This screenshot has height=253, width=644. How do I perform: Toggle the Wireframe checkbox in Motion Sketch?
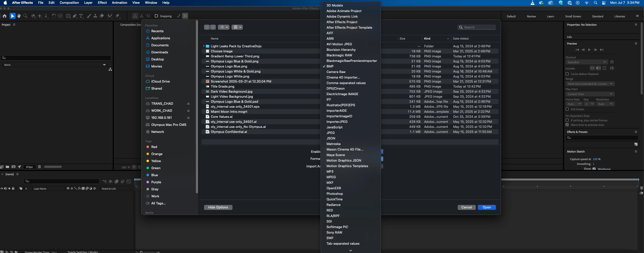point(594,169)
